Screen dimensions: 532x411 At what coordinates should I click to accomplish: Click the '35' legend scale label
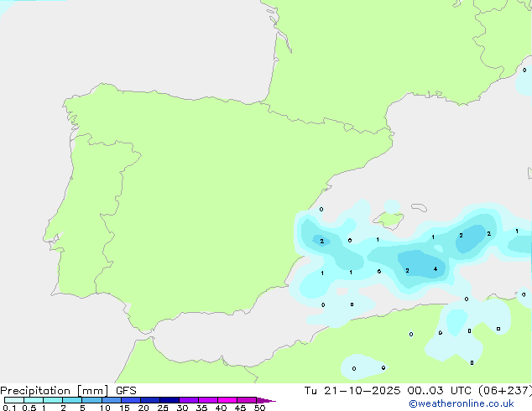(201, 408)
